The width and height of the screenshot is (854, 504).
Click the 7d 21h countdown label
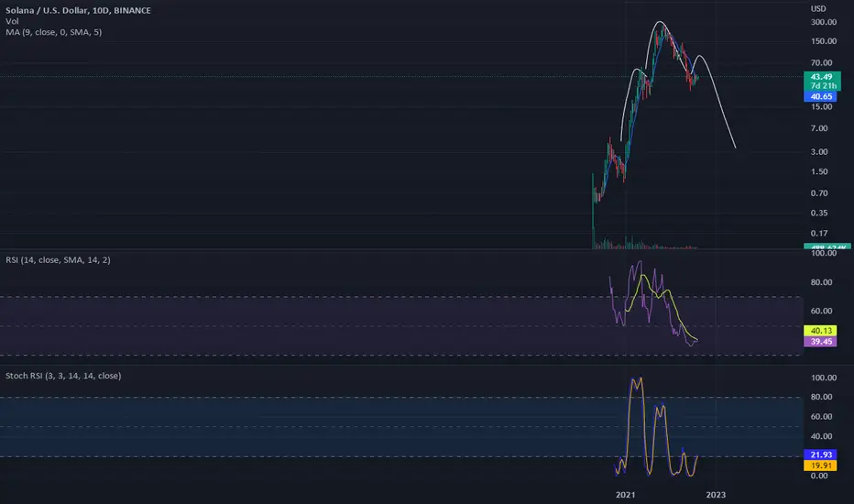823,86
